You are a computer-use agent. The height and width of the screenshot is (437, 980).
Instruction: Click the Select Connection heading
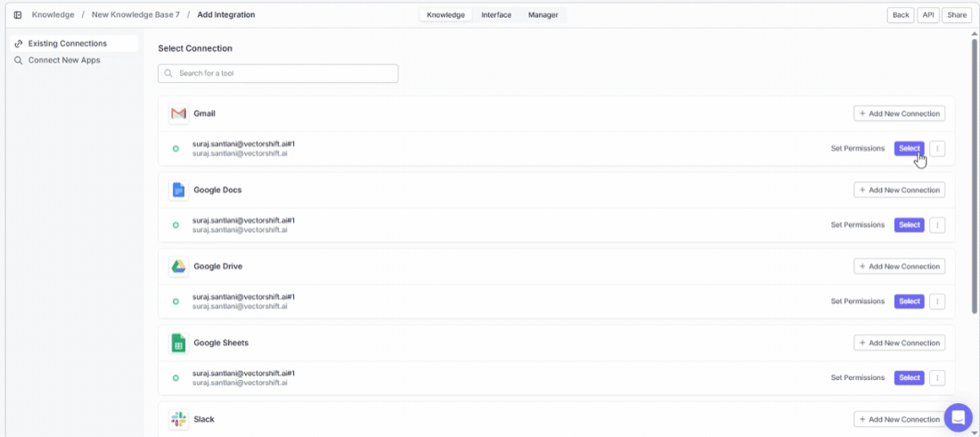point(195,49)
